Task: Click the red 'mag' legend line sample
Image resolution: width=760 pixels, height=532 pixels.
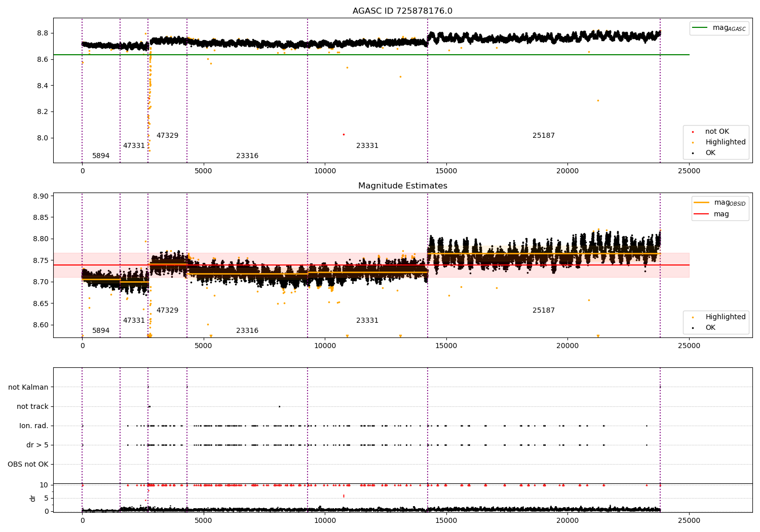Action: [701, 214]
